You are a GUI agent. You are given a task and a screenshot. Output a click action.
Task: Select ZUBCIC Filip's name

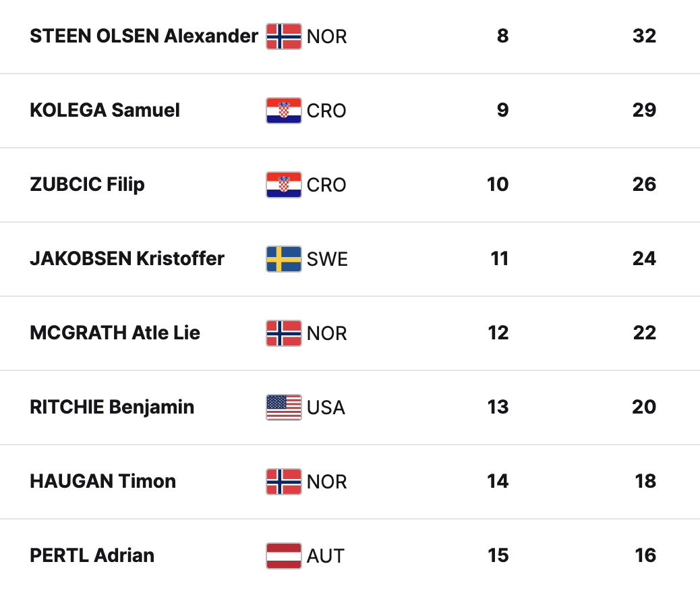87,184
